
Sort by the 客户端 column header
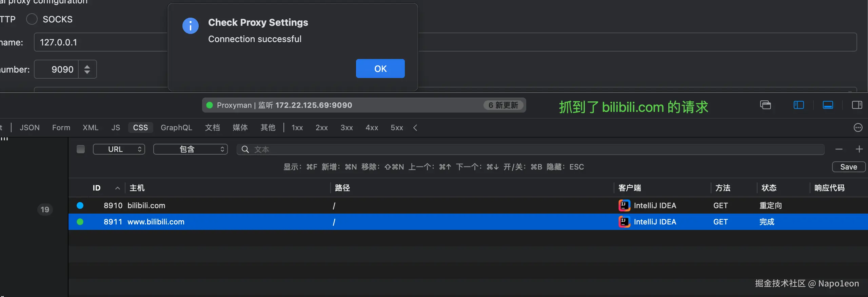[630, 188]
